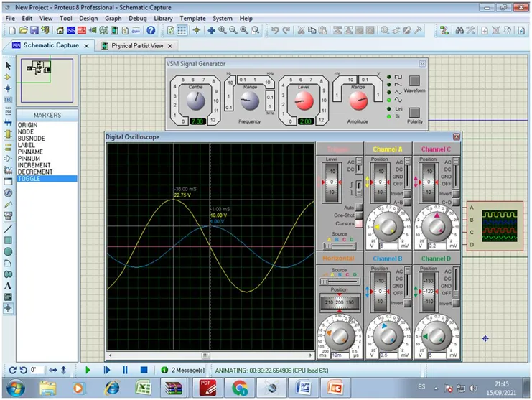Click the Save Project disk icon
Image resolution: width=532 pixels, height=400 pixels.
pos(34,31)
